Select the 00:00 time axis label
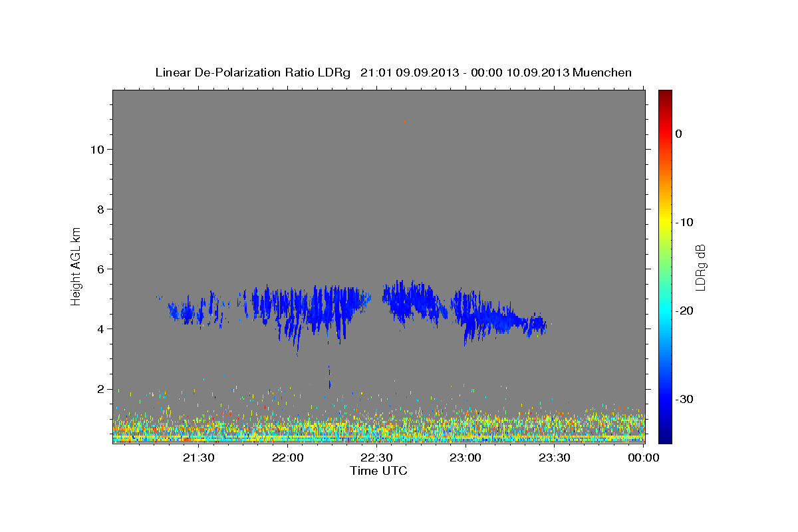This screenshot has width=798, height=532. pos(643,458)
